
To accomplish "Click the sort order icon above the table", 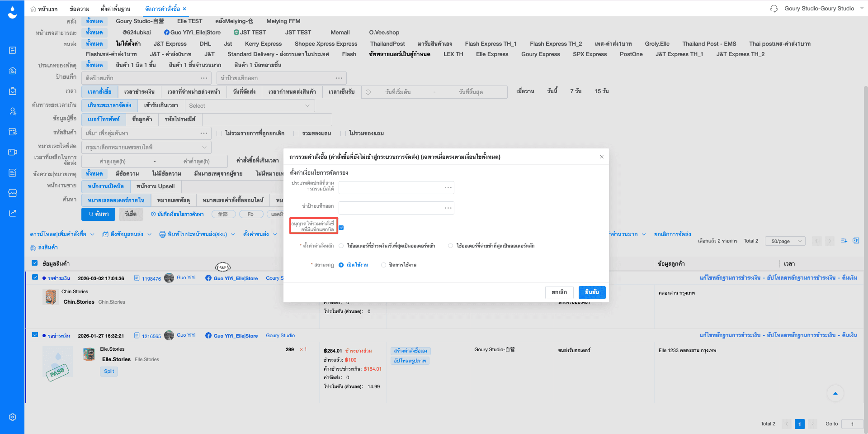I will click(844, 241).
